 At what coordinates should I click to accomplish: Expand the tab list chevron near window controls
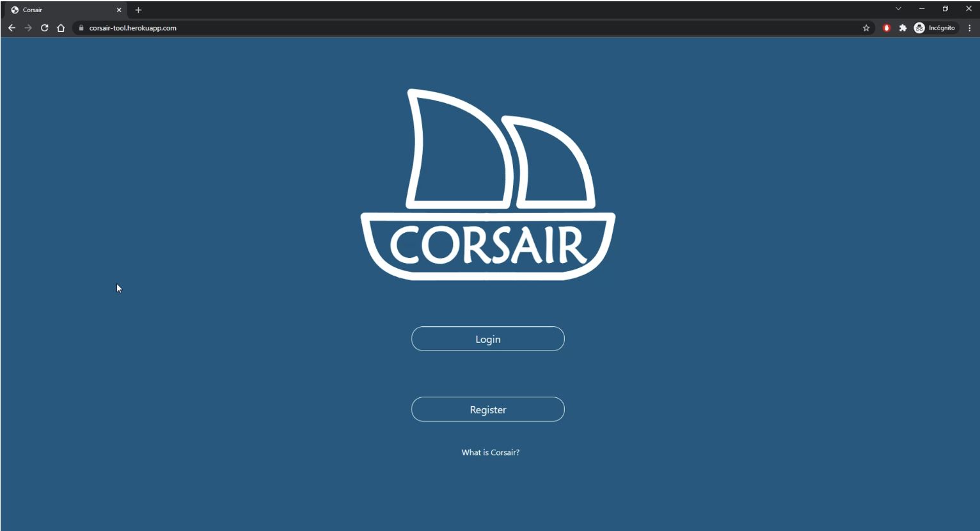(897, 8)
